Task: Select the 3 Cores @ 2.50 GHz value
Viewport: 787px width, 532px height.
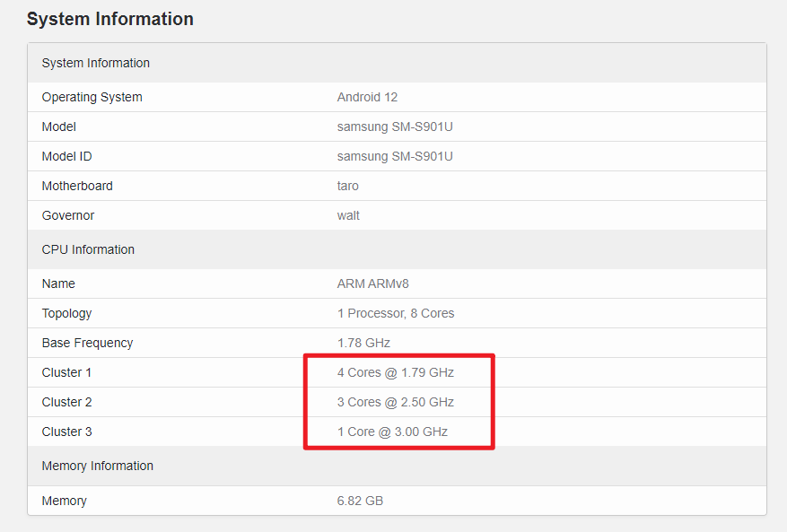Action: point(396,402)
